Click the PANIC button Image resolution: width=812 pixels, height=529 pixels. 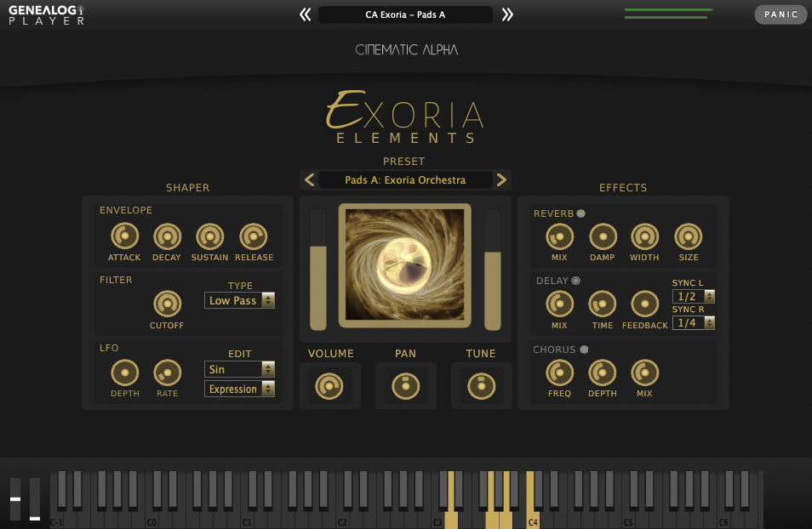coord(781,14)
